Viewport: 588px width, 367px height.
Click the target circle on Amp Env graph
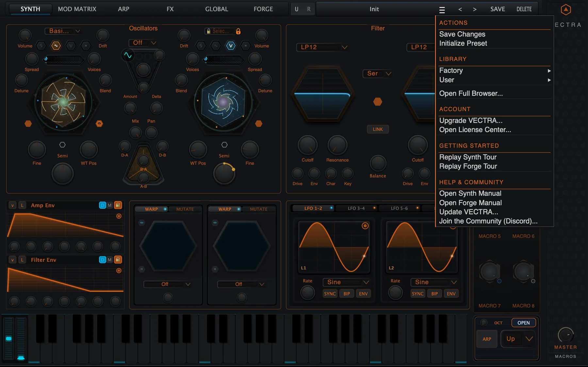pos(119,216)
